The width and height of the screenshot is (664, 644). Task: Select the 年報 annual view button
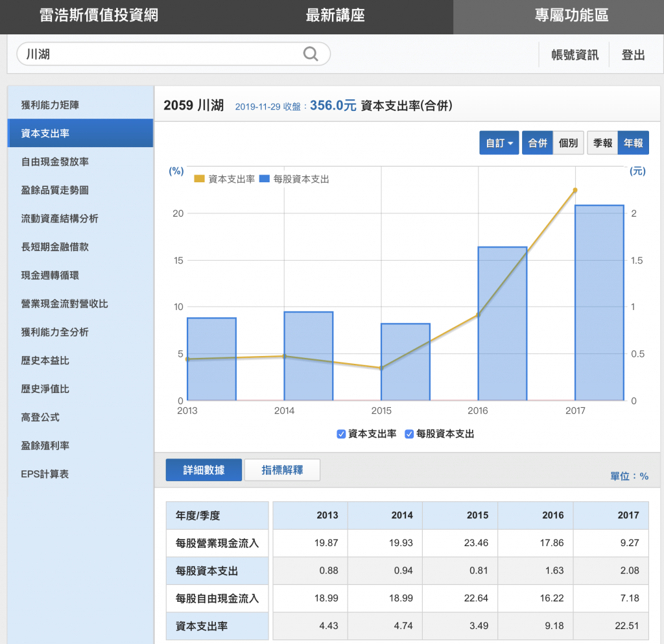tap(633, 143)
